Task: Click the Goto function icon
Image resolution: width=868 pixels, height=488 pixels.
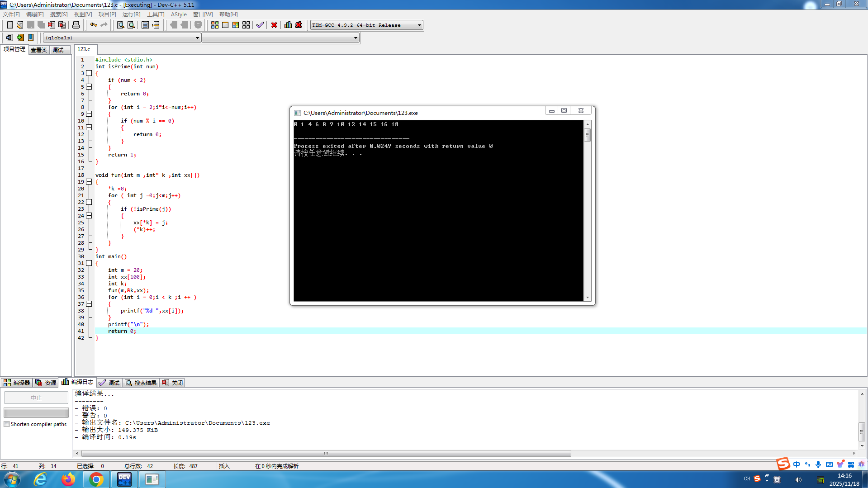Action: pos(145,25)
